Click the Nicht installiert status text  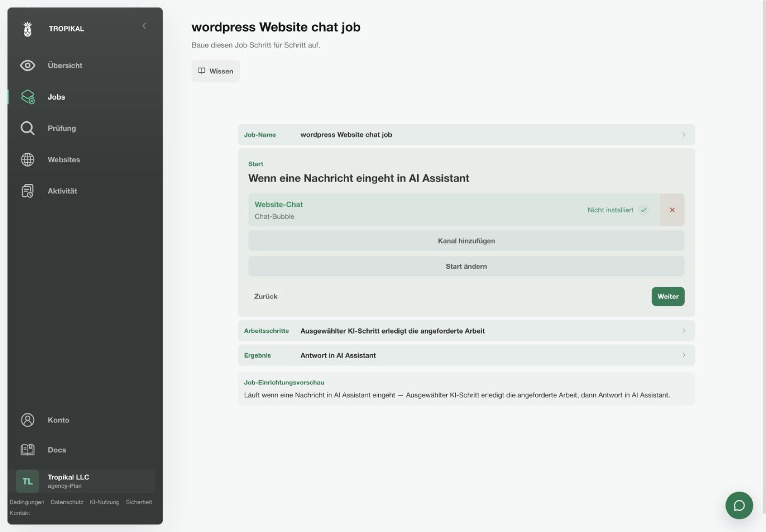click(610, 210)
